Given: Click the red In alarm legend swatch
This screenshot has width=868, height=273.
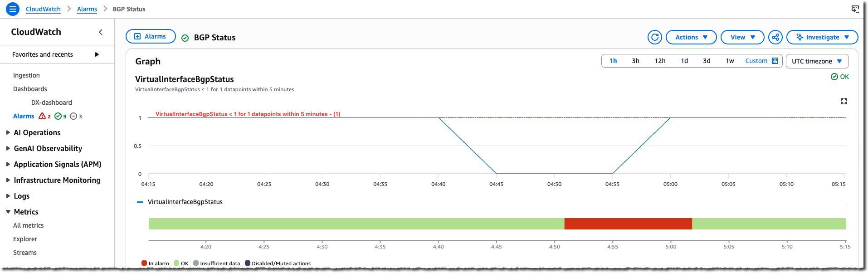Looking at the screenshot, I should [144, 263].
